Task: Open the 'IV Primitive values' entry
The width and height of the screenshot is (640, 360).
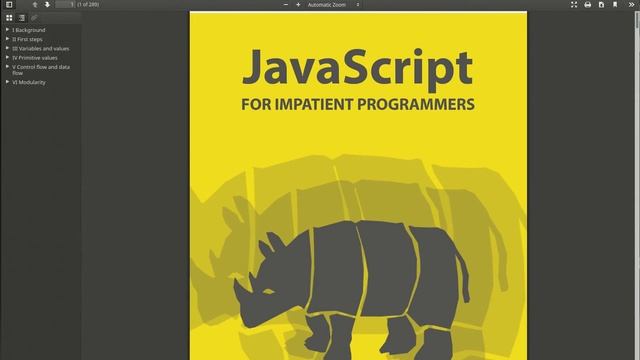Action: [35, 58]
